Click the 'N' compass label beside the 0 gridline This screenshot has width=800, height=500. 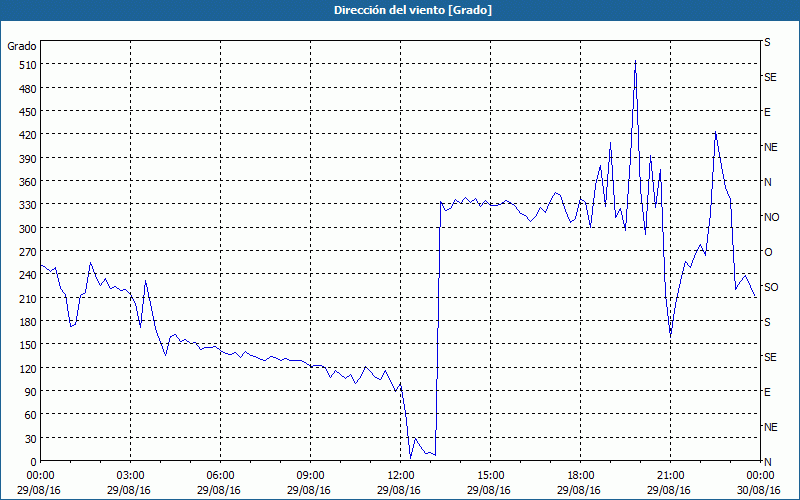point(768,462)
